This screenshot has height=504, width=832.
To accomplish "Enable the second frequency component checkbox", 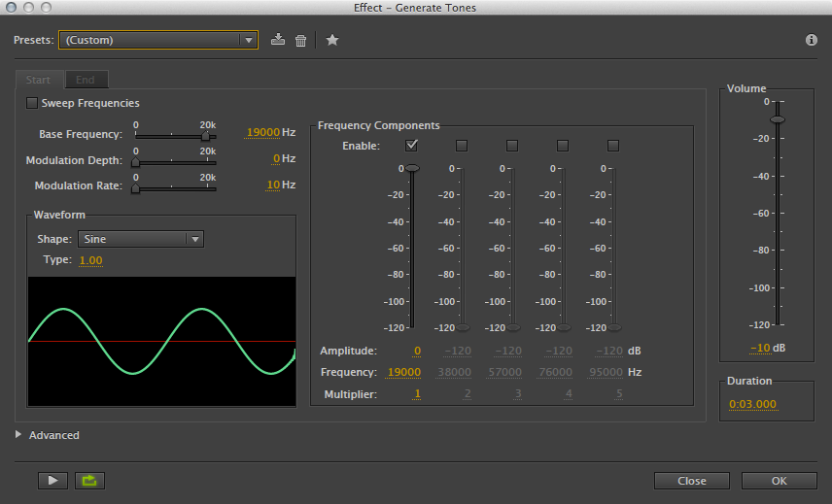I will 462,146.
